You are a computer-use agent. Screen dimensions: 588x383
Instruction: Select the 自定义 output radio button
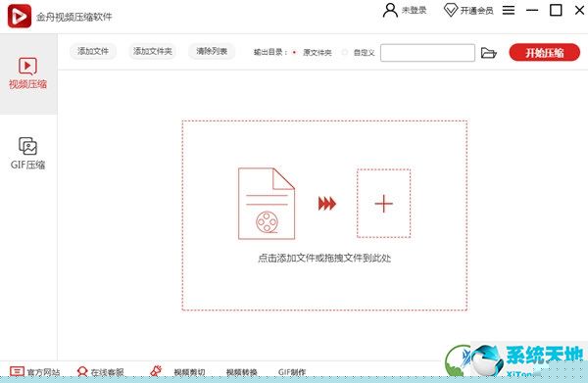click(x=345, y=53)
